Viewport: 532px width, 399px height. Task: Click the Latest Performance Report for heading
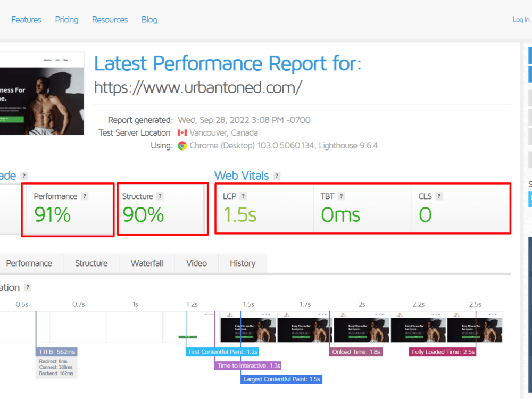coord(228,63)
